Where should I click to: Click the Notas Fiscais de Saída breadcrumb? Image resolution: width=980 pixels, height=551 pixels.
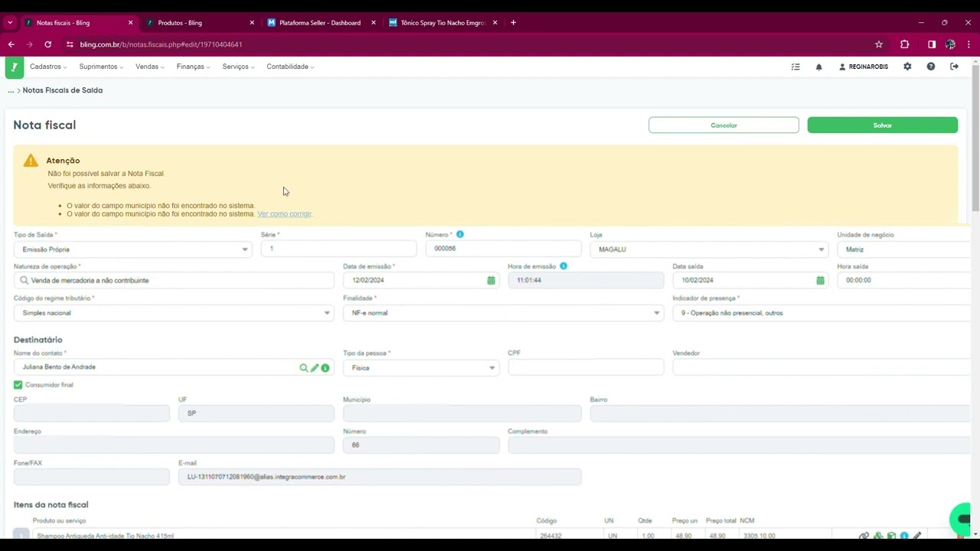coord(63,90)
